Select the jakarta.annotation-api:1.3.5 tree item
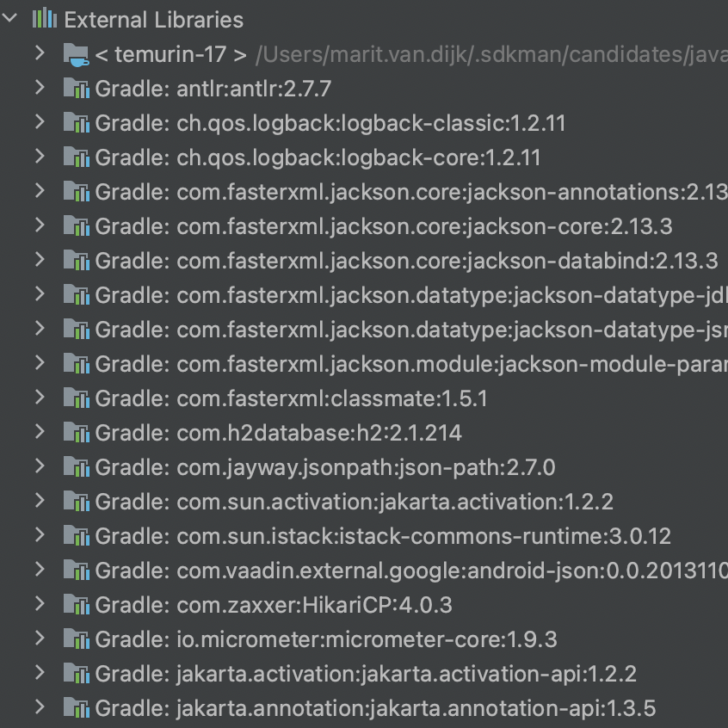728x728 pixels. point(344,708)
